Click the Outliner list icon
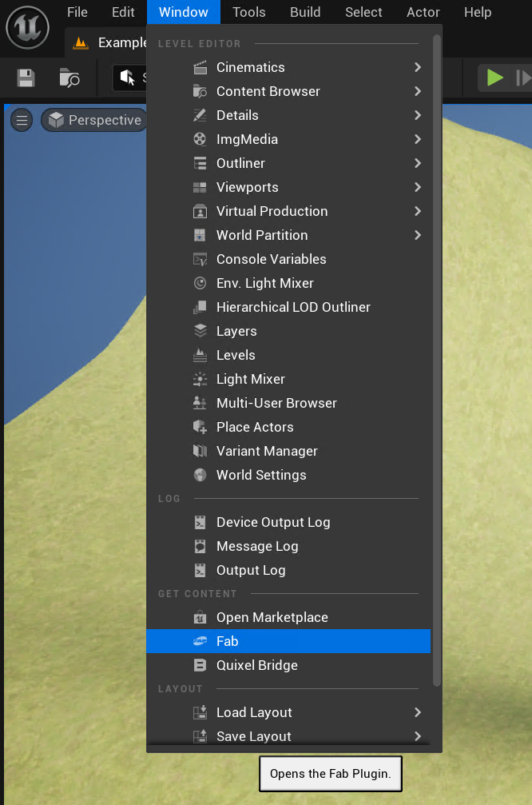The height and width of the screenshot is (805, 532). pos(200,163)
